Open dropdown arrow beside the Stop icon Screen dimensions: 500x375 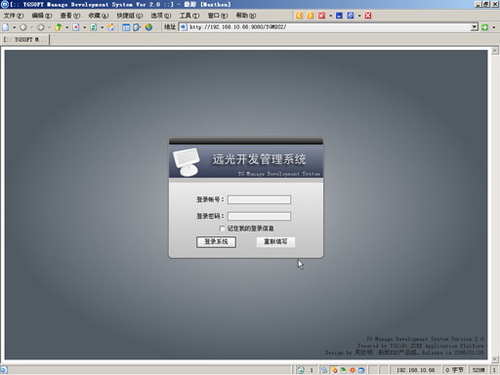point(85,27)
